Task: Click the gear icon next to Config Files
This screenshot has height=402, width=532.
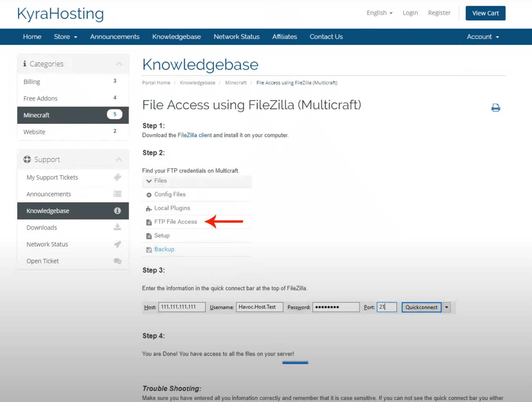Action: [x=149, y=195]
